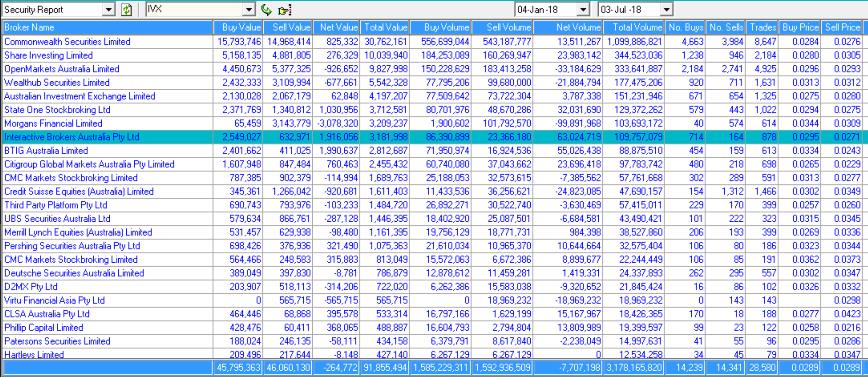
Task: Sort by Trades column header
Action: [x=762, y=27]
